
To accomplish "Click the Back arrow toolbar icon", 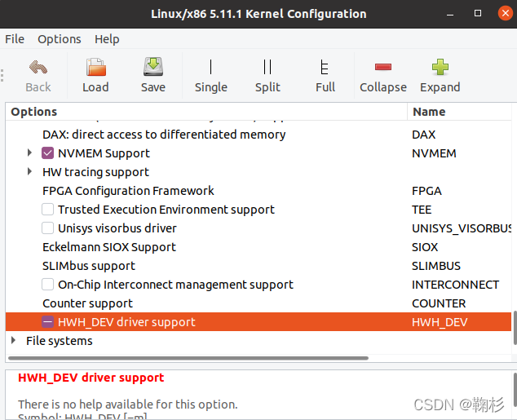I will 38,67.
